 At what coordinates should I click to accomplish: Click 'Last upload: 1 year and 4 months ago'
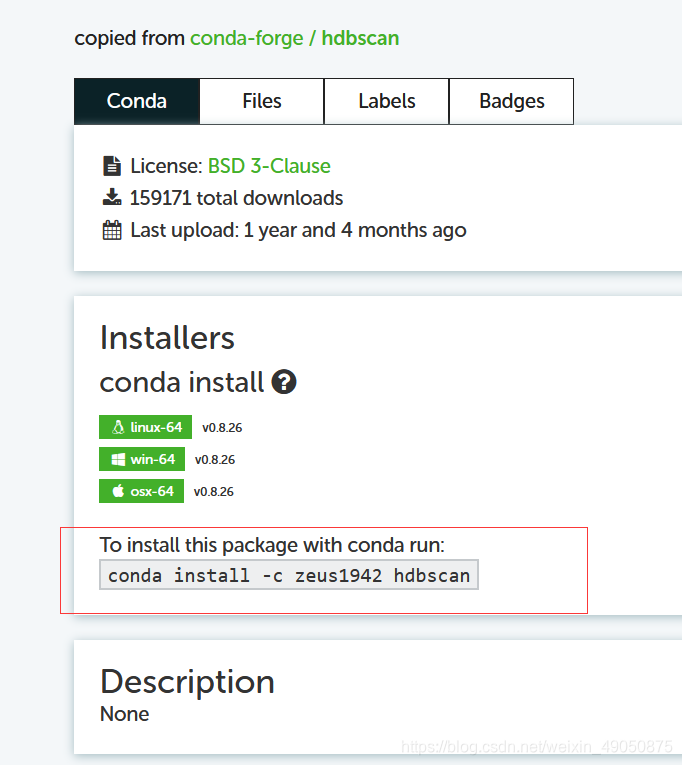point(299,230)
